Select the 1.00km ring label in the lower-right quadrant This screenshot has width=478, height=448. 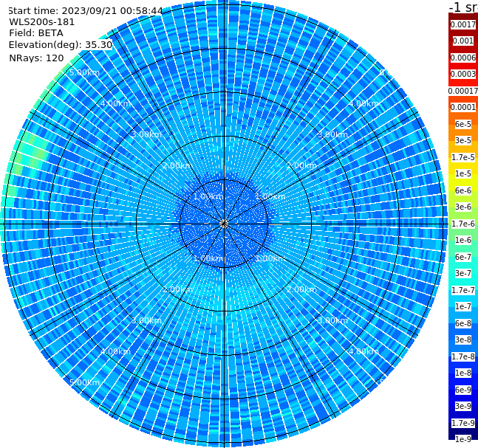pyautogui.click(x=270, y=258)
